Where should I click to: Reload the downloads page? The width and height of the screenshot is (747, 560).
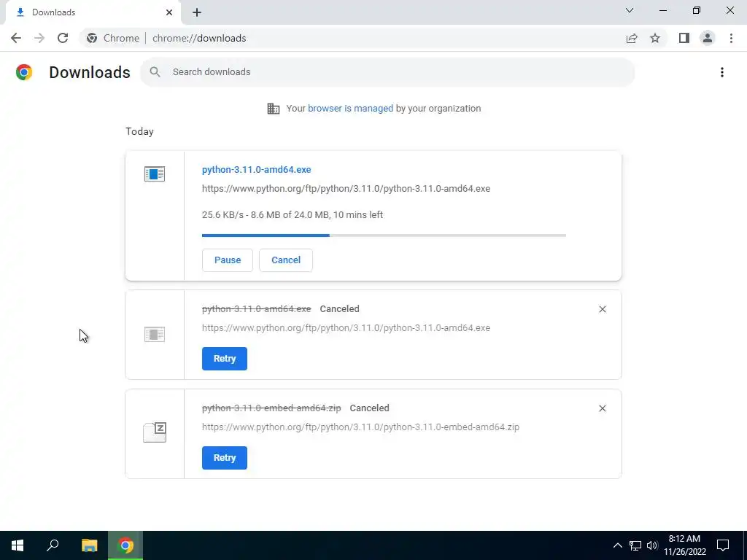pos(63,38)
